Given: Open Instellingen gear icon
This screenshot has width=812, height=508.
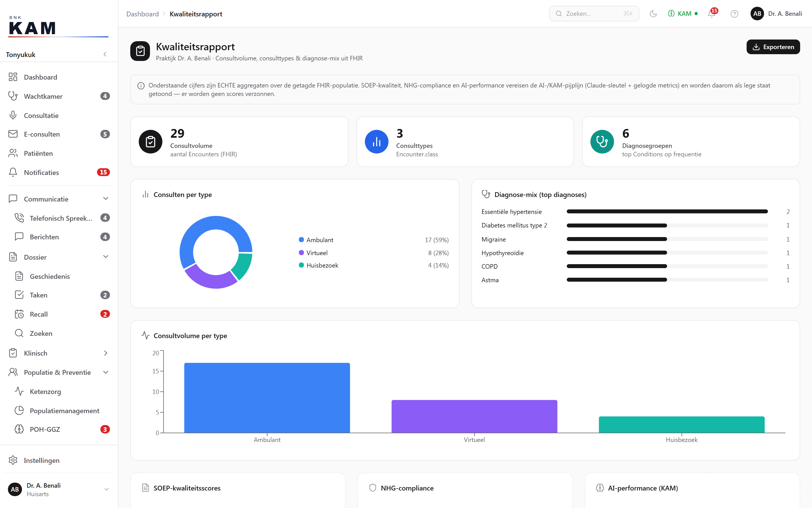Looking at the screenshot, I should click(x=13, y=460).
